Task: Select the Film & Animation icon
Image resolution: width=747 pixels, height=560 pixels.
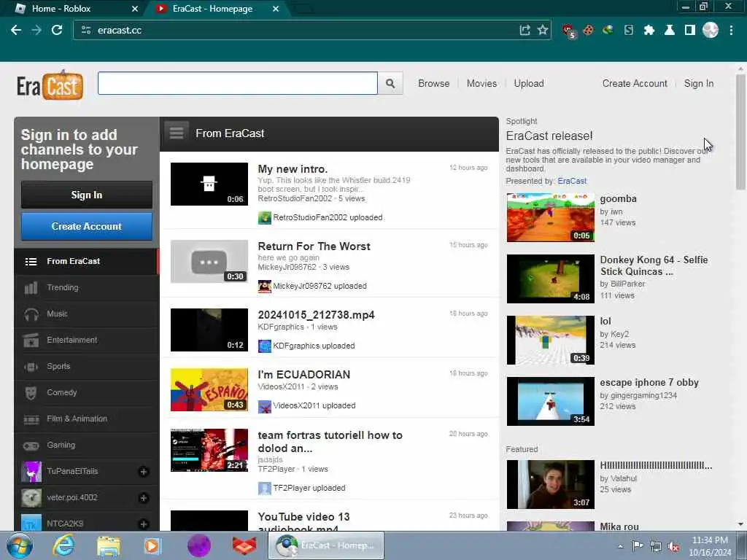Action: [31, 419]
